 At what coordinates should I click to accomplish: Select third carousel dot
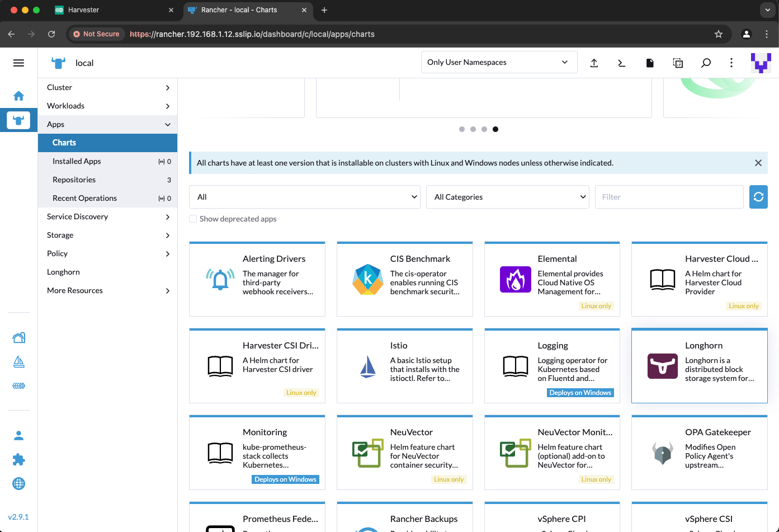click(x=484, y=129)
